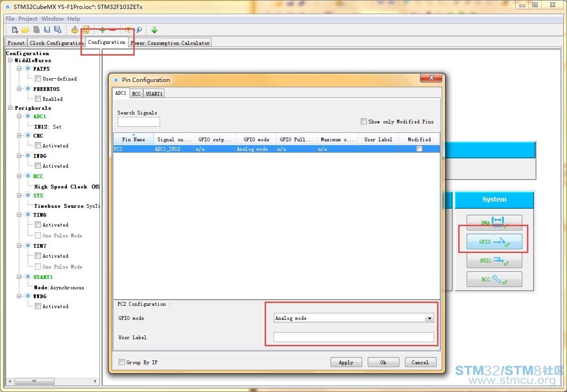Toggle Show only Modified Pins checkbox

364,122
